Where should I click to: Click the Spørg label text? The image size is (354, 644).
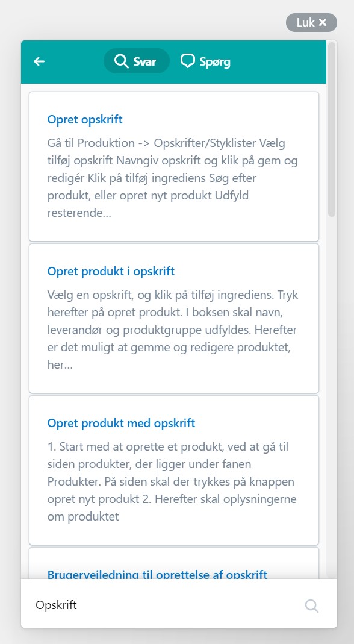pos(215,63)
